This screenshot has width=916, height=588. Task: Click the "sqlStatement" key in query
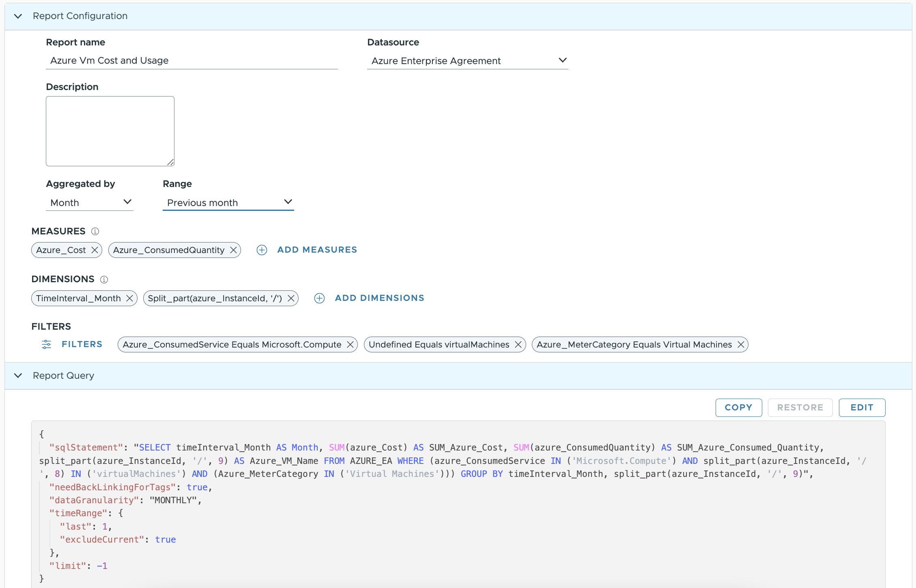(x=86, y=448)
